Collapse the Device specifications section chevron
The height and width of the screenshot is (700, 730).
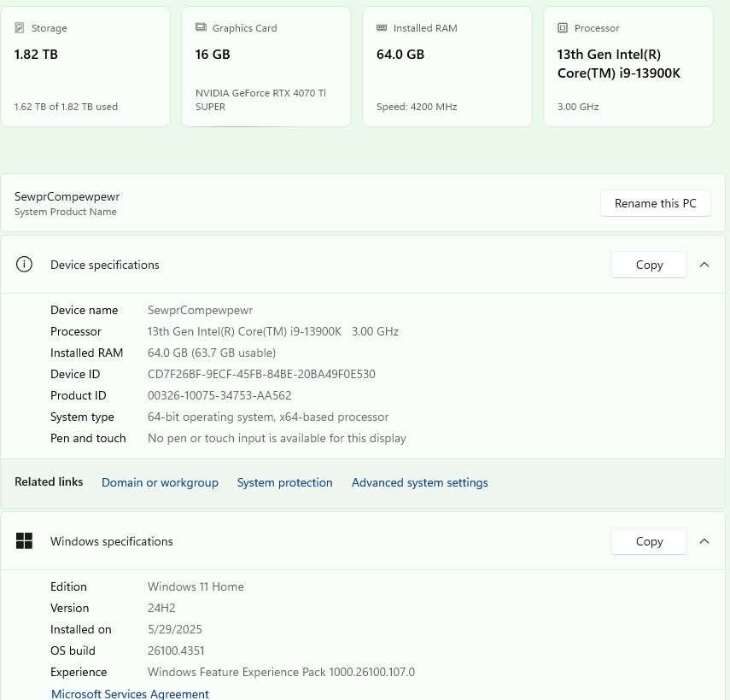point(704,265)
